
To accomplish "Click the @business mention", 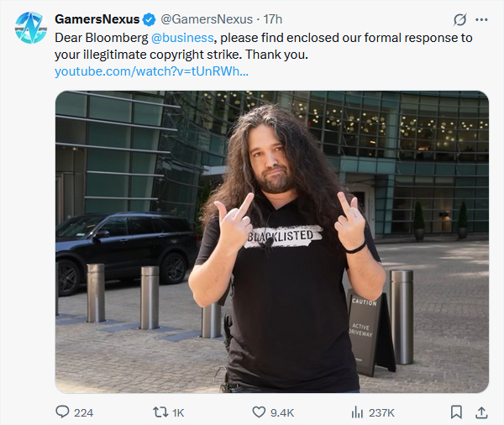I will [x=182, y=38].
